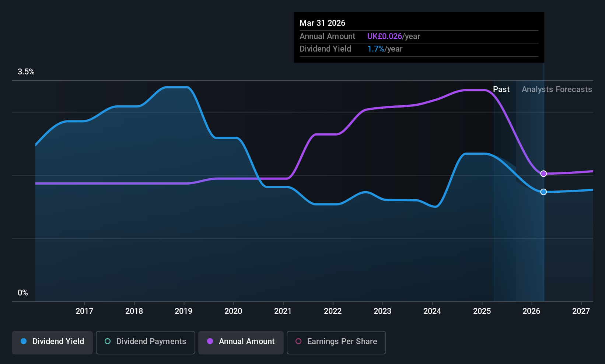Viewport: 605px width, 364px height.
Task: Click the 2017 x-axis year label
Action: pyautogui.click(x=84, y=311)
